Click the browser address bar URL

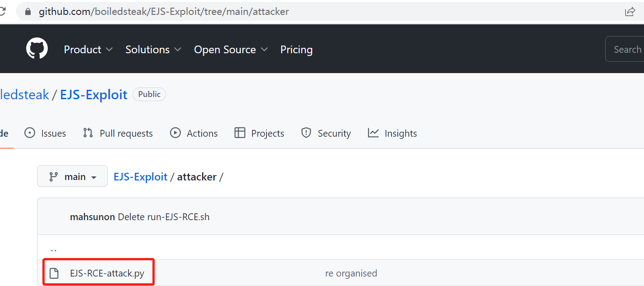pyautogui.click(x=164, y=12)
